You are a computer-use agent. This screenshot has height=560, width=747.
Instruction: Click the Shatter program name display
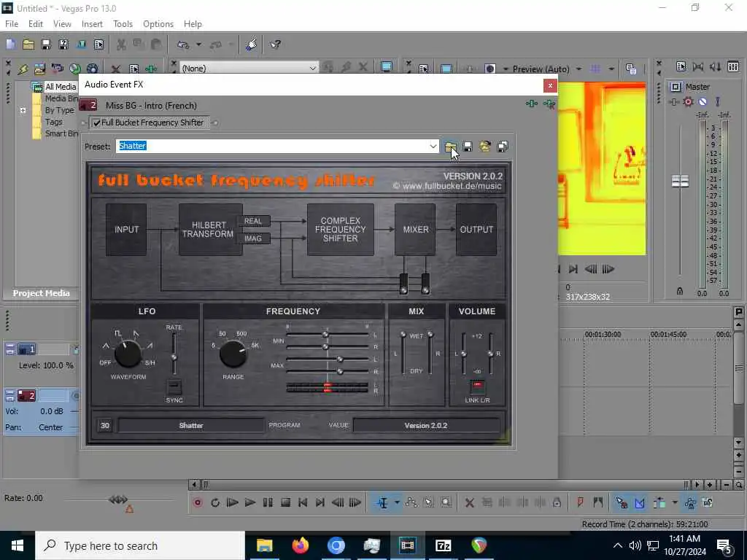pyautogui.click(x=191, y=426)
